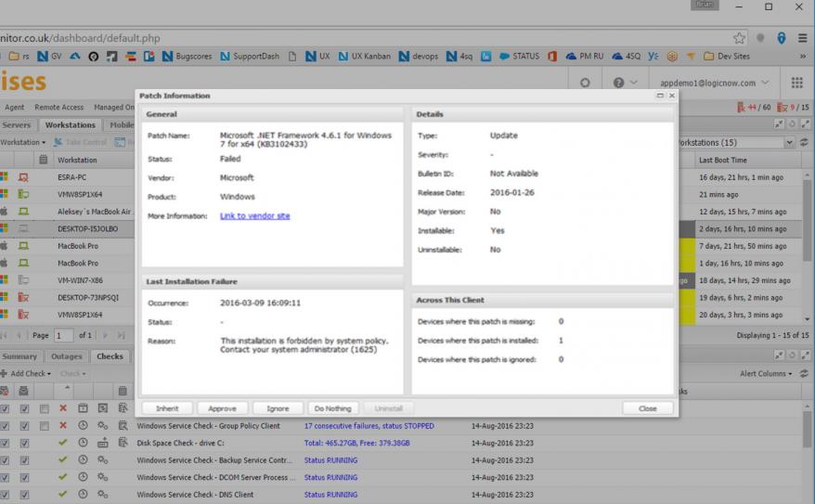
Task: Open the devops bookmark
Action: (419, 56)
